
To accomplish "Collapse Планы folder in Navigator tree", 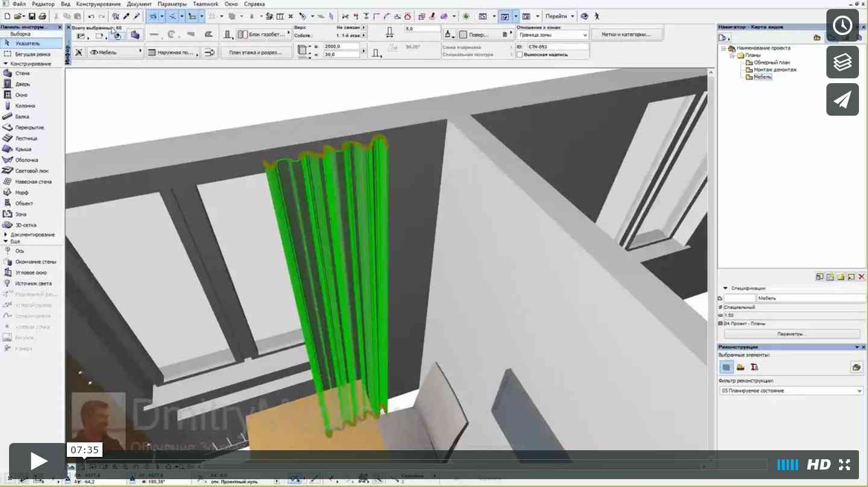I will pyautogui.click(x=733, y=55).
